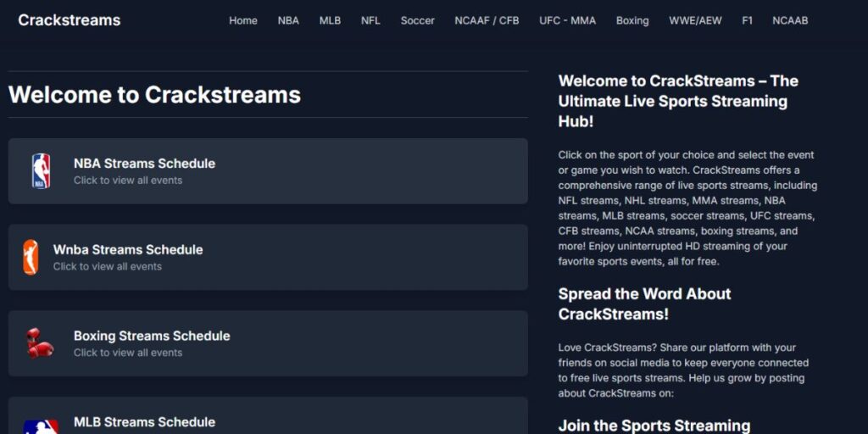Open the MLB navigation link
The width and height of the screenshot is (868, 434).
330,20
